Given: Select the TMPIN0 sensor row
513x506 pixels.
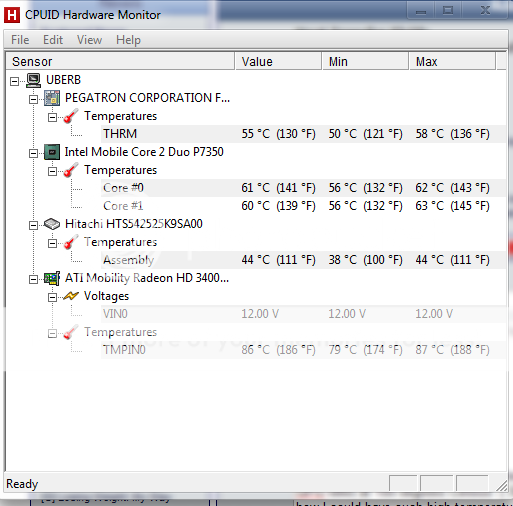Looking at the screenshot, I should tap(303, 350).
